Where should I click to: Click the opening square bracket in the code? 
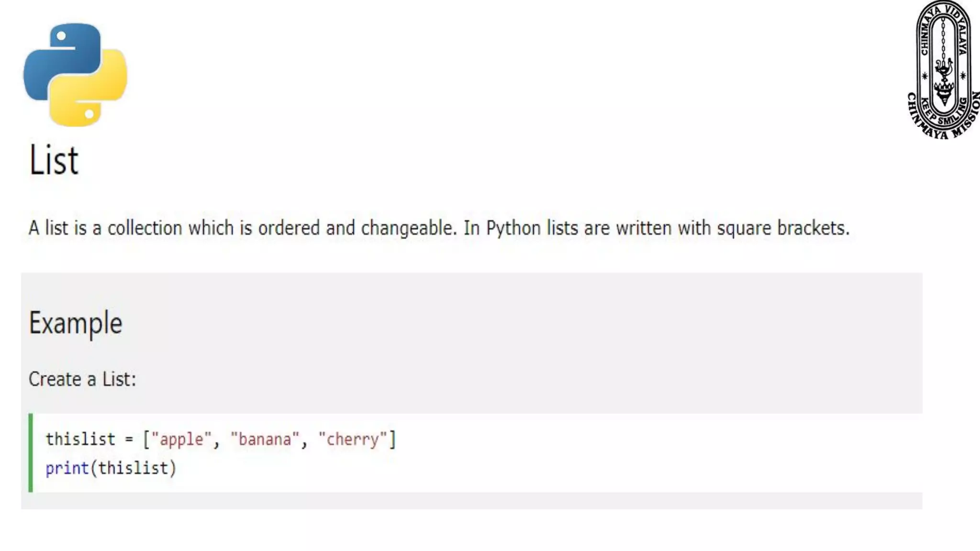click(146, 439)
